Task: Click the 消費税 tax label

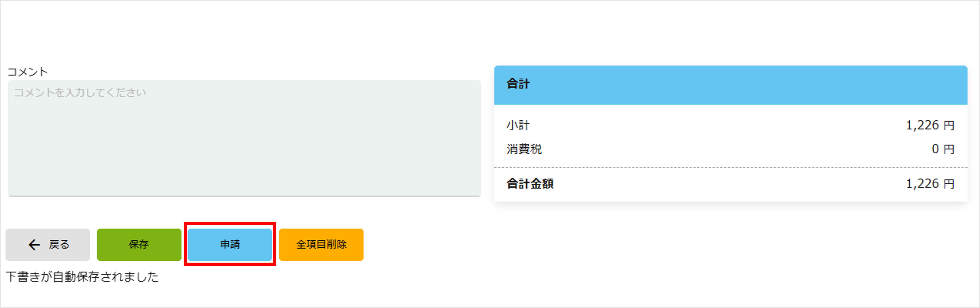Action: pos(524,149)
